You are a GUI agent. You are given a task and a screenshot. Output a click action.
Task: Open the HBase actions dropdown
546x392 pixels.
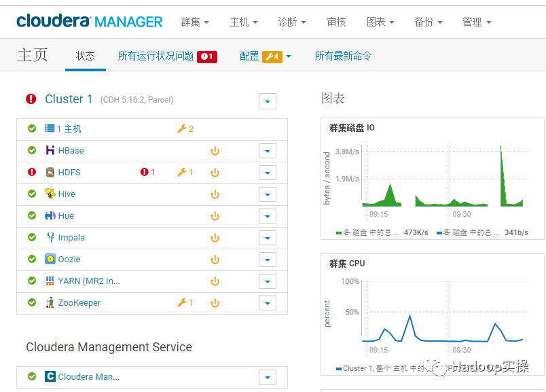click(x=268, y=151)
